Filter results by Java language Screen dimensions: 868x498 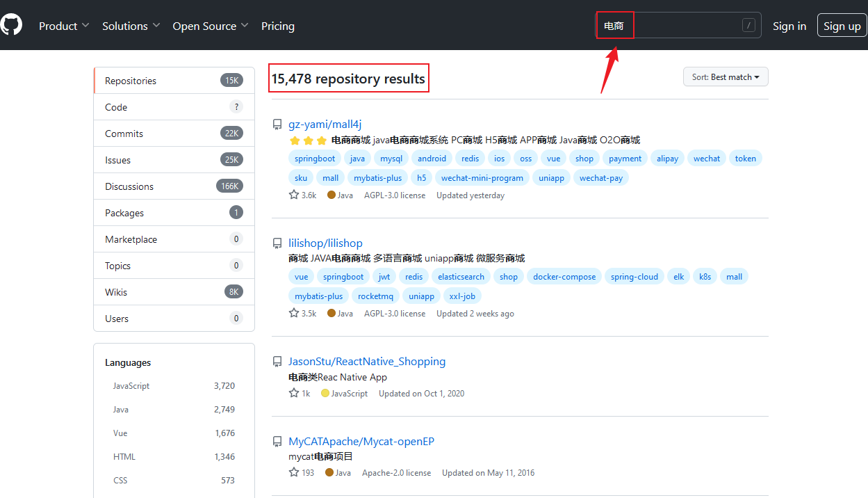[174, 410]
